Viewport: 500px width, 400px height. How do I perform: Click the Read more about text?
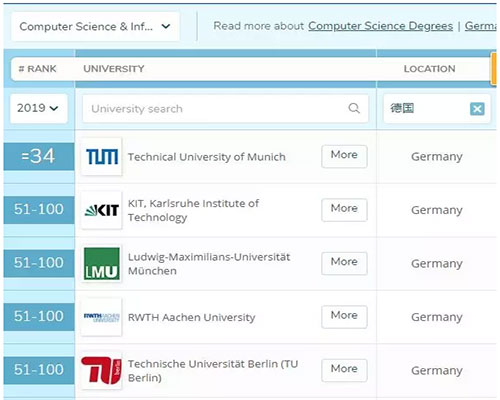tap(259, 26)
